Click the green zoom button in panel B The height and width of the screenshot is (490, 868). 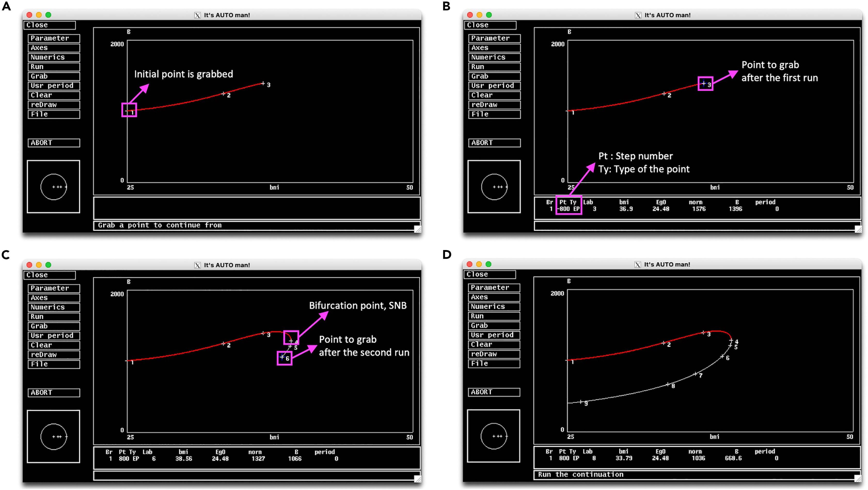click(489, 15)
